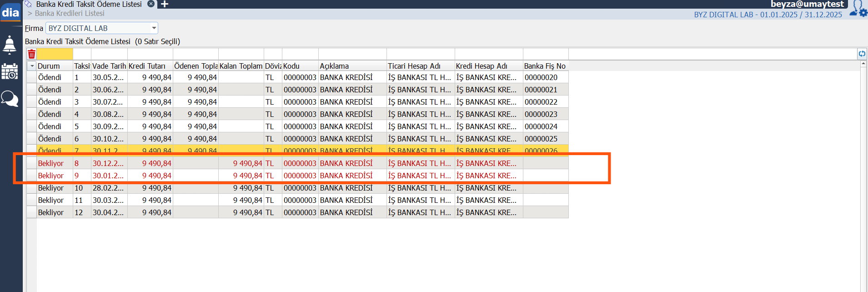
Task: Click the dia logo in the sidebar
Action: tap(10, 12)
